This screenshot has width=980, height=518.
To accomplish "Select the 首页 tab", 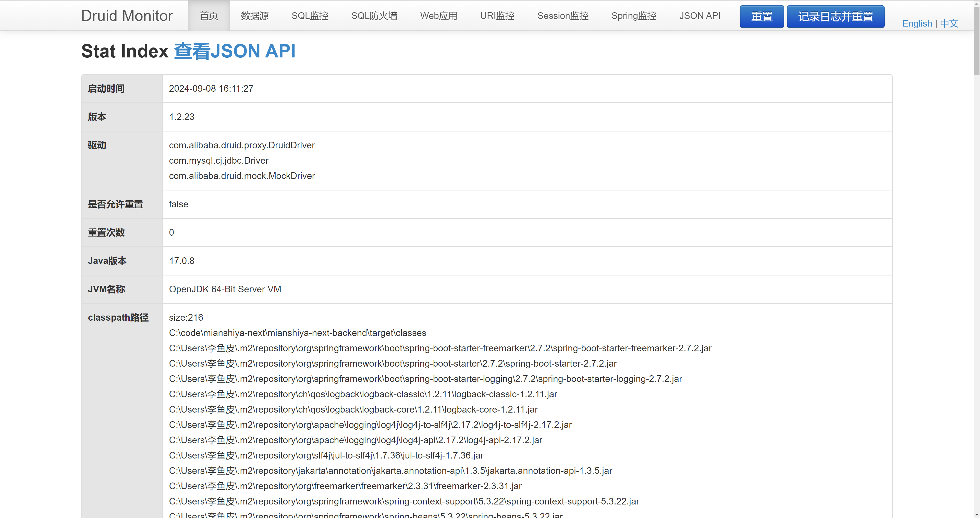I will [x=209, y=16].
